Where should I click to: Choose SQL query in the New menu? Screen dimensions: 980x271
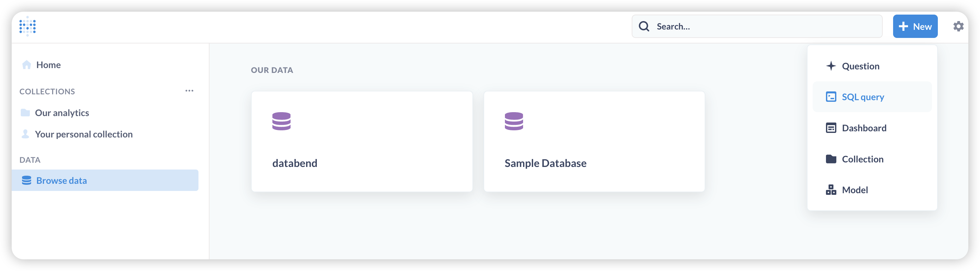863,97
